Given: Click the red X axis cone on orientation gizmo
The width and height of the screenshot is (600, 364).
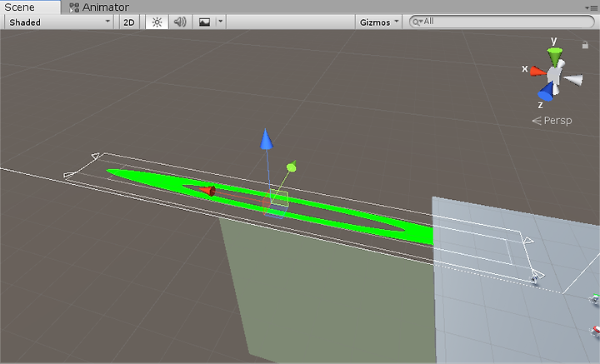Looking at the screenshot, I should tap(538, 71).
